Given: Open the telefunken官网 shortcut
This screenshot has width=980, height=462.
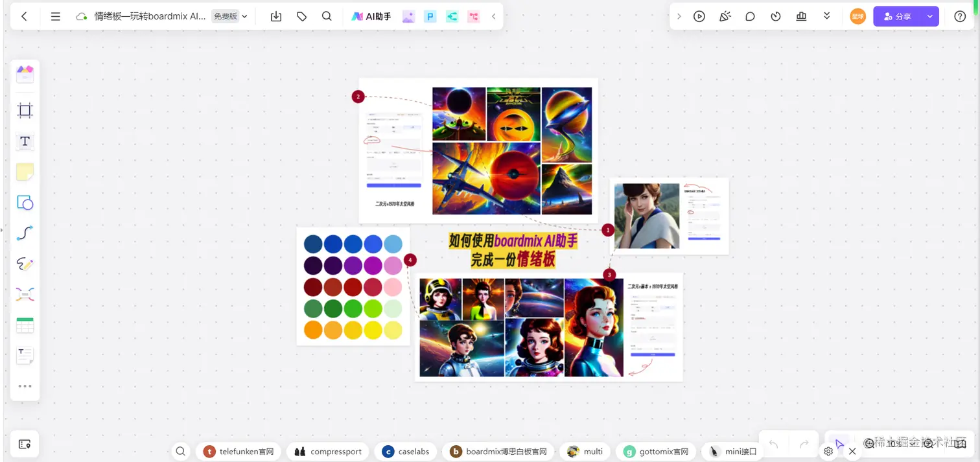Looking at the screenshot, I should pos(239,452).
